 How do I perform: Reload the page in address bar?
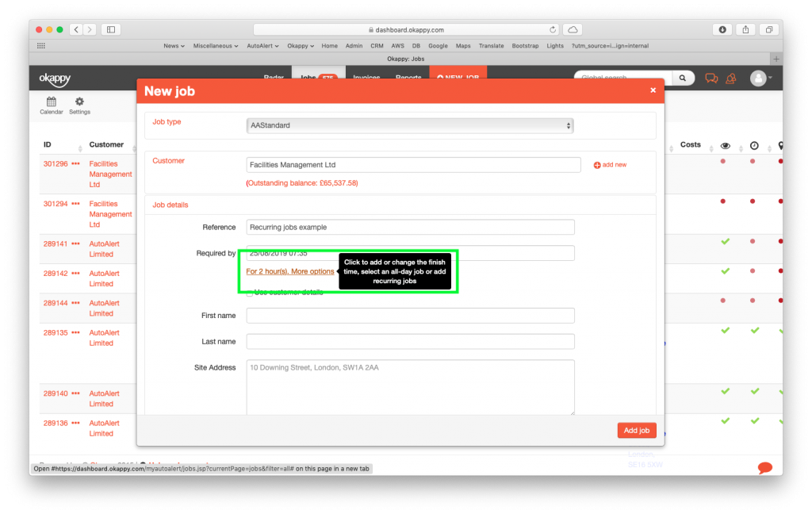coord(553,29)
